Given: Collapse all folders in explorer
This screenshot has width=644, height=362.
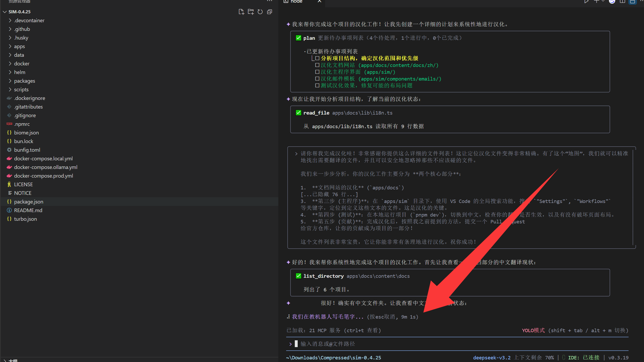Looking at the screenshot, I should pyautogui.click(x=269, y=12).
